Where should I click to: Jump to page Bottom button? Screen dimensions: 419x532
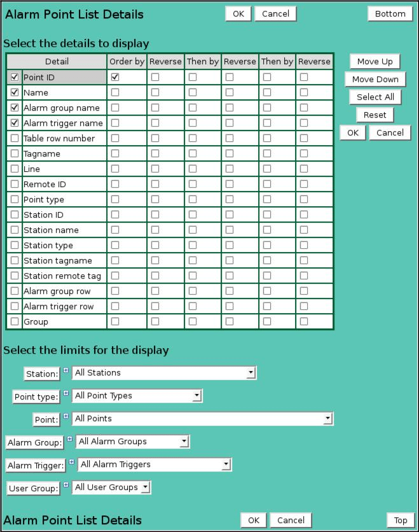[x=390, y=13]
